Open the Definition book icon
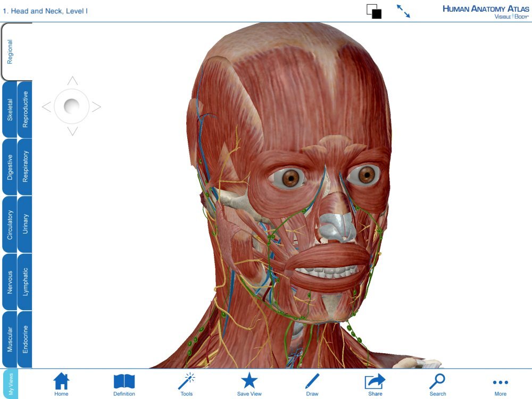The width and height of the screenshot is (532, 399). [124, 382]
